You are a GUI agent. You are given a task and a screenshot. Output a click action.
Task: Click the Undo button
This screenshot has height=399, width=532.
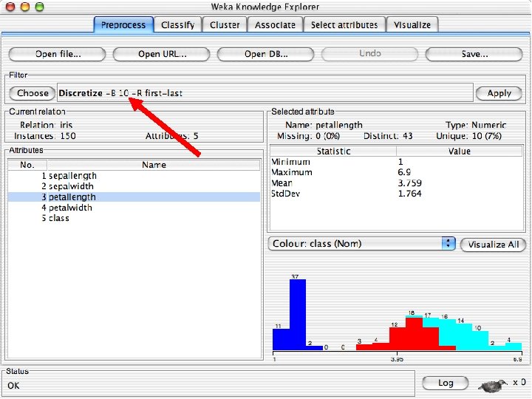coord(370,54)
